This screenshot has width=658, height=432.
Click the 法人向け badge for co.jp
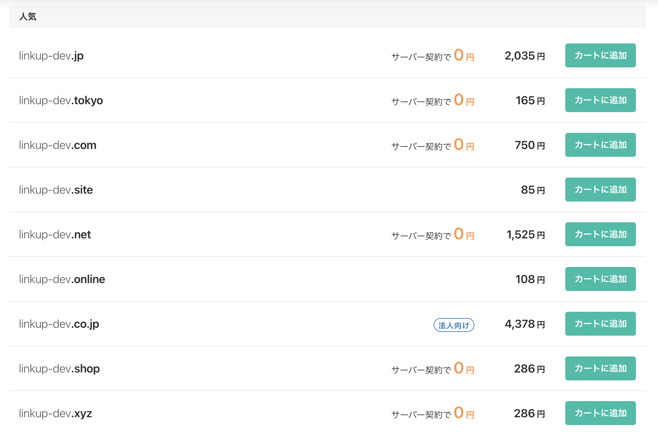[454, 325]
